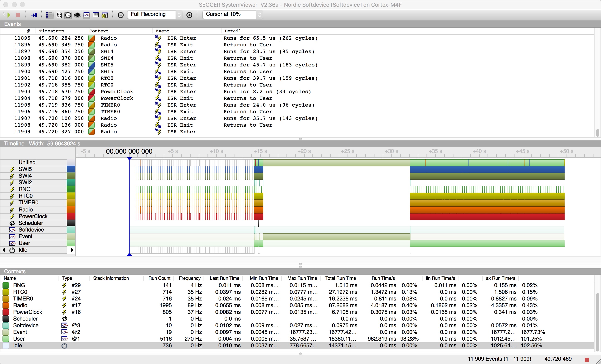Toggle the Terminal window toolbar icon
Viewport: 601px width, 364px height.
pos(59,15)
